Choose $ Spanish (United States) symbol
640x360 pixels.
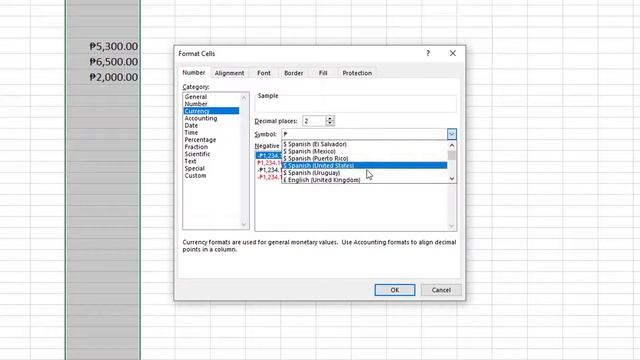(x=364, y=165)
